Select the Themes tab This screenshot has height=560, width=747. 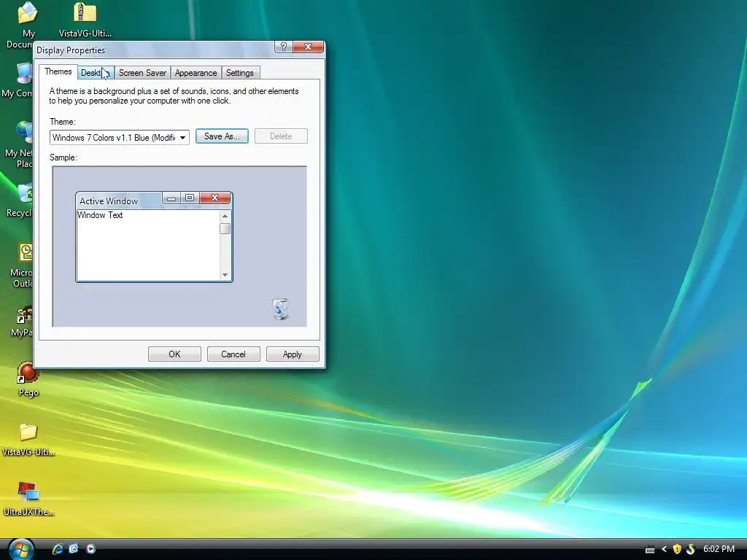click(58, 71)
